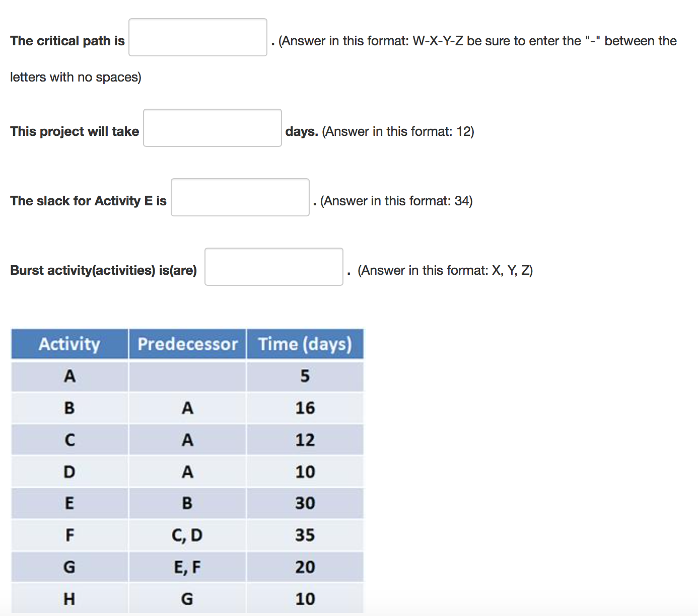
Task: Select time value 5 for Activity A
Action: click(305, 376)
